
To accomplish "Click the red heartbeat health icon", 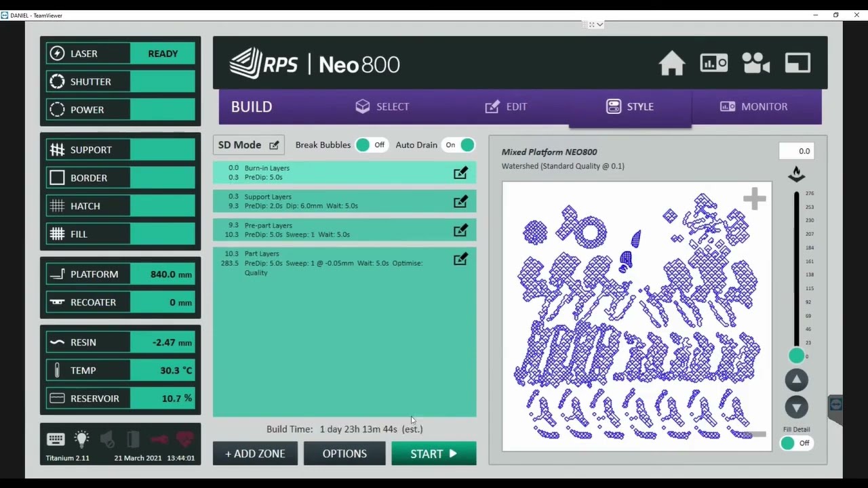I will [x=184, y=439].
